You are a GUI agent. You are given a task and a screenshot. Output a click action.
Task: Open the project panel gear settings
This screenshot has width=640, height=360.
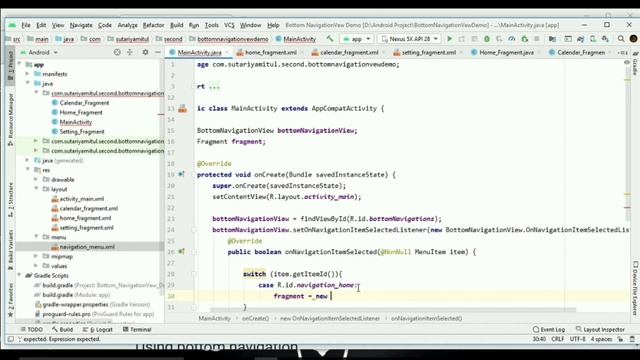point(145,52)
